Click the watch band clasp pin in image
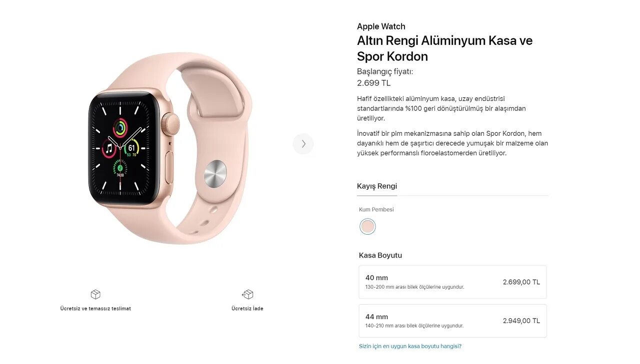 click(215, 174)
